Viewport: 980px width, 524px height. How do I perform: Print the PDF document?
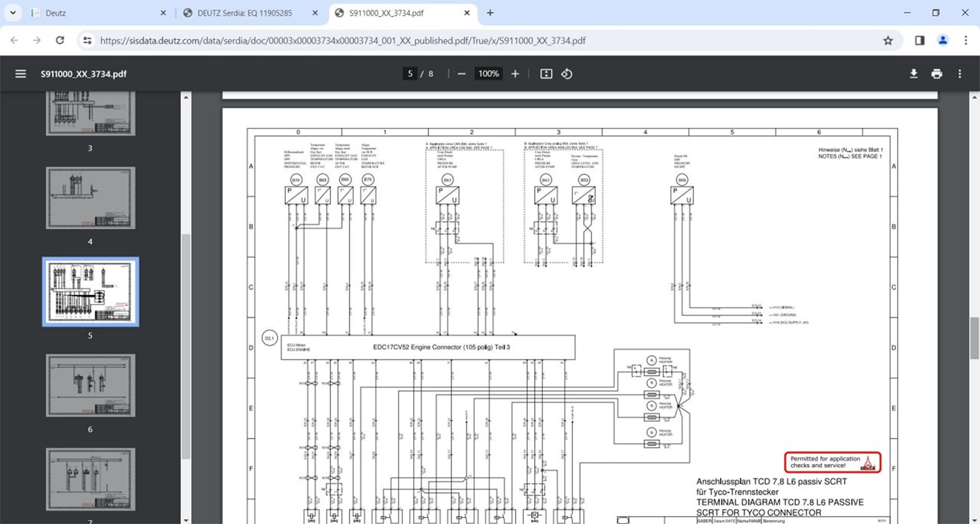[936, 74]
